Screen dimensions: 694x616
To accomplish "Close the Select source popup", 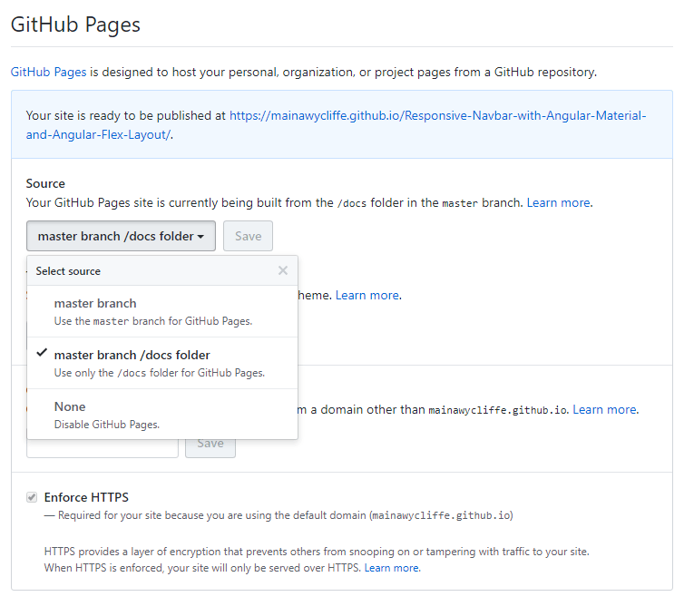I will [x=283, y=270].
